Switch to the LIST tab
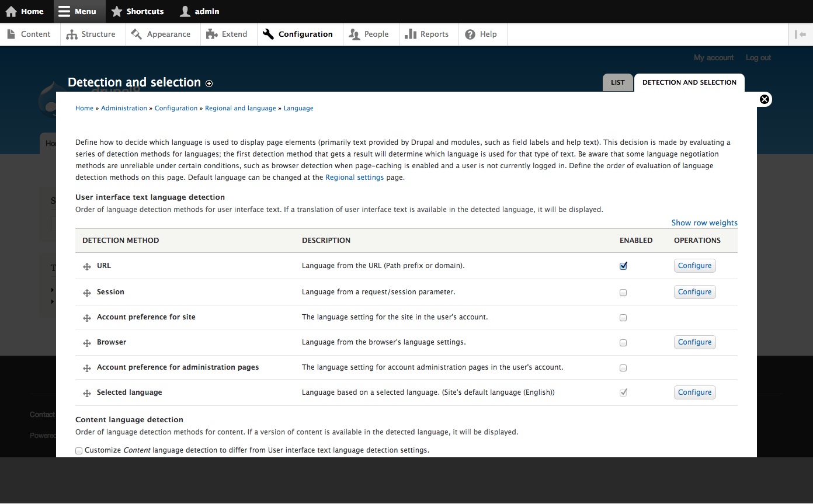 point(617,82)
